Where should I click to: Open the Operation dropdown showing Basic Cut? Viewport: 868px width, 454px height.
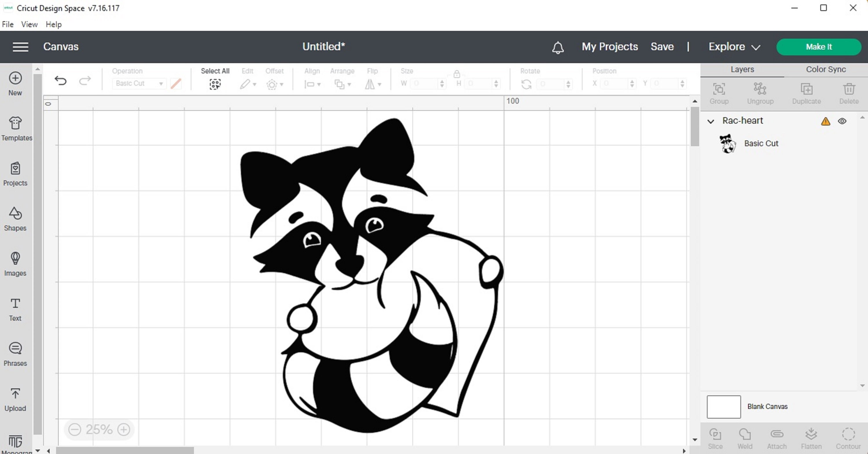pyautogui.click(x=139, y=83)
